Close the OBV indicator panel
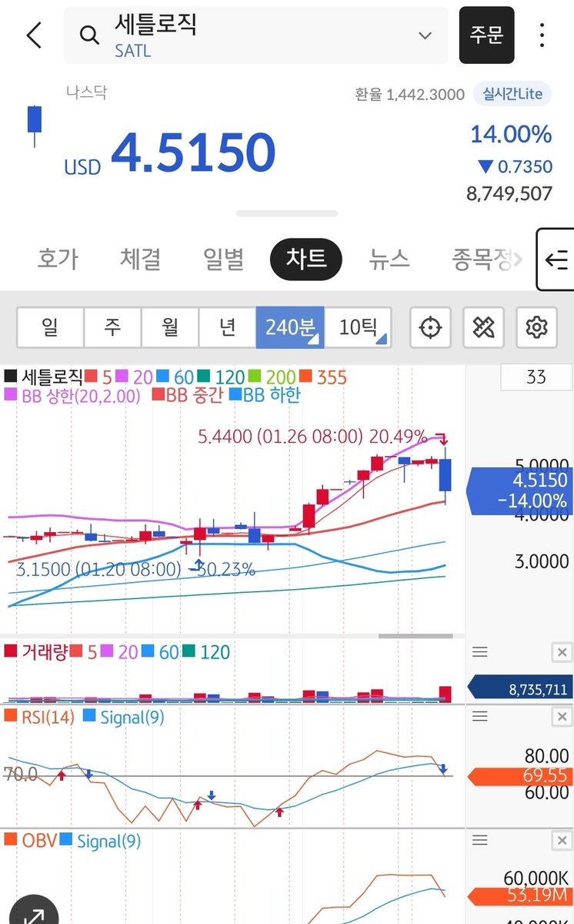 [x=562, y=840]
